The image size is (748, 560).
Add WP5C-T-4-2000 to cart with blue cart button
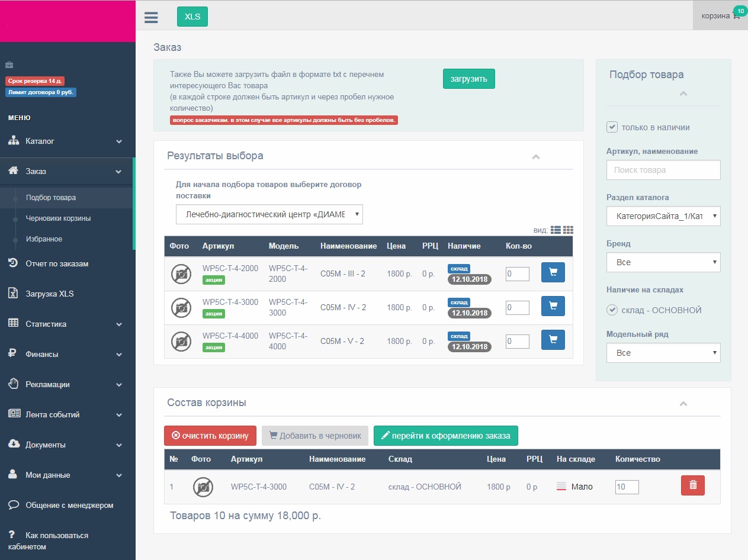tap(553, 272)
